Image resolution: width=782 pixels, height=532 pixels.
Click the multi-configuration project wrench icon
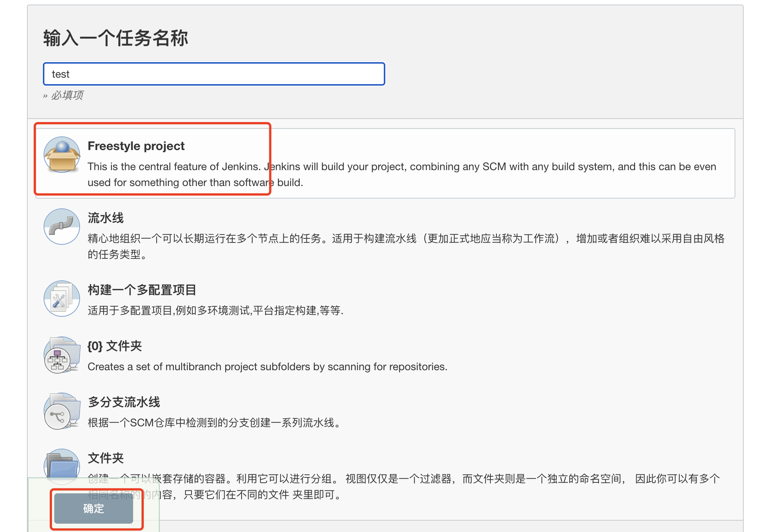click(x=61, y=298)
